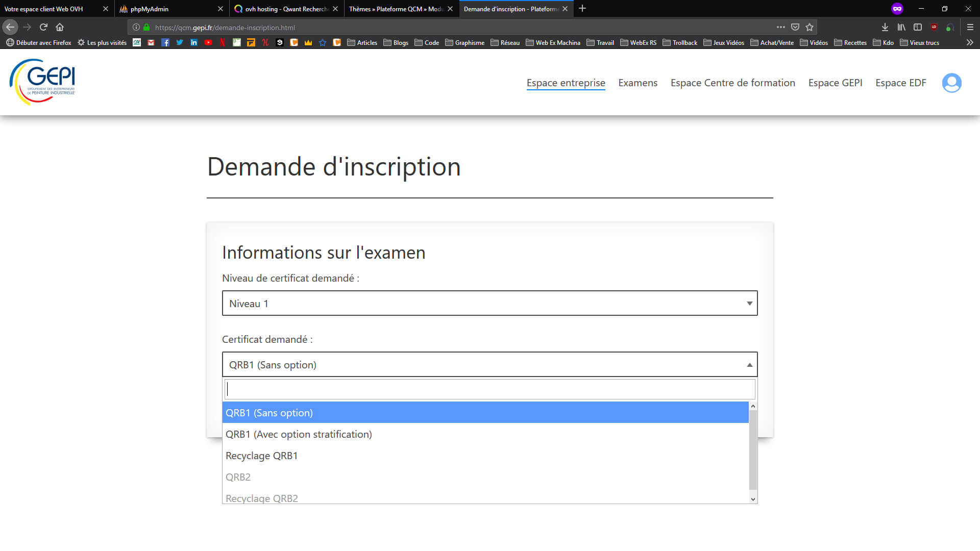
Task: Open Espace EDF menu
Action: point(900,83)
